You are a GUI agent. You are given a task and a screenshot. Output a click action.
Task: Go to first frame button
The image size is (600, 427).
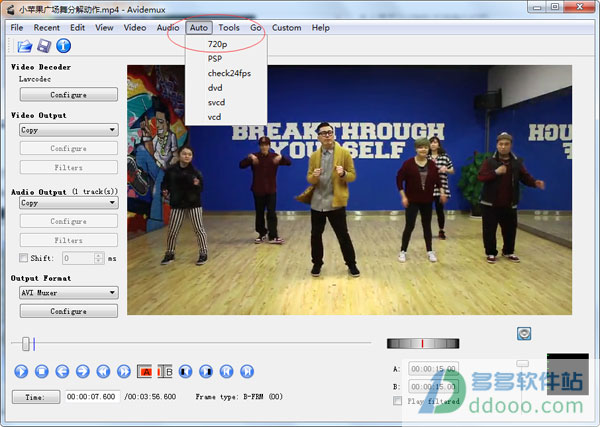point(227,371)
